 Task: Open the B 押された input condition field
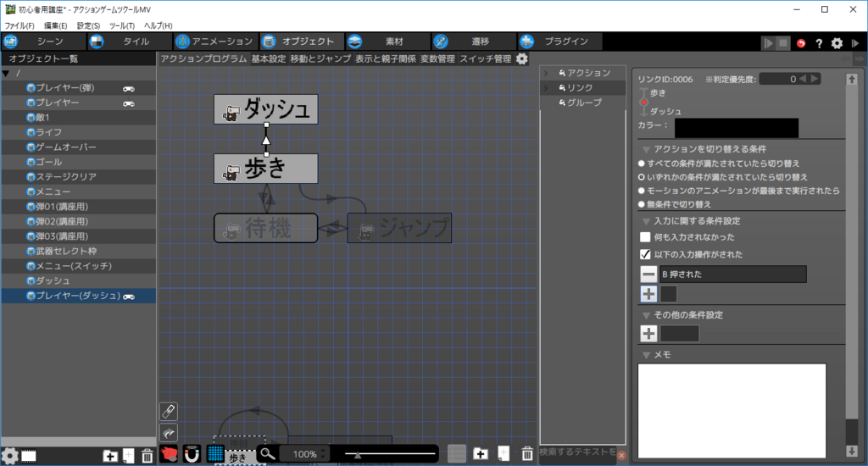pos(733,275)
